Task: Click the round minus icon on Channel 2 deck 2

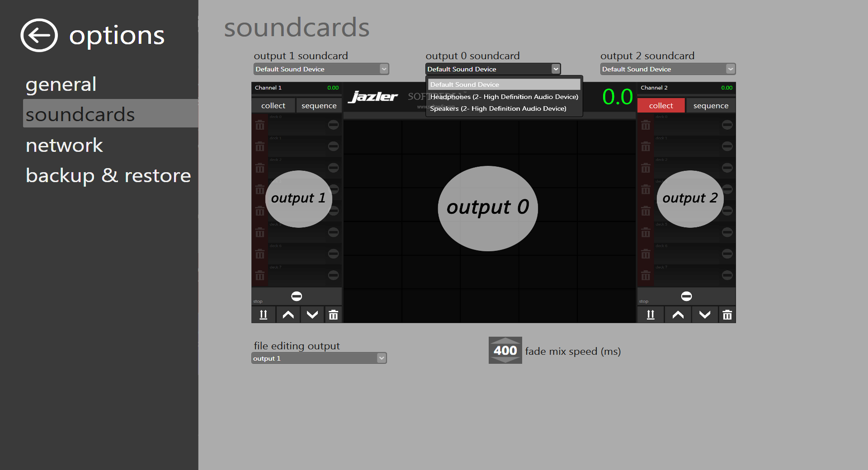Action: 727,168
